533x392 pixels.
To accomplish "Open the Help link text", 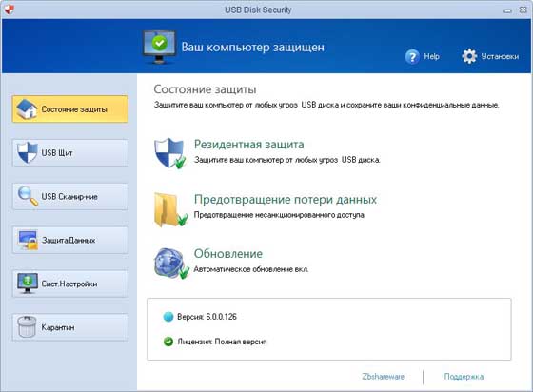I will pos(432,56).
